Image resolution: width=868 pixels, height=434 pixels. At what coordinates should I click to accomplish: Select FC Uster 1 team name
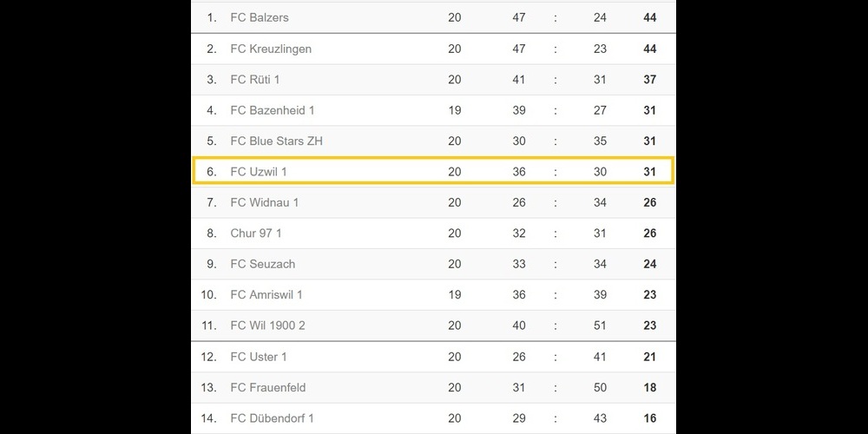point(259,357)
